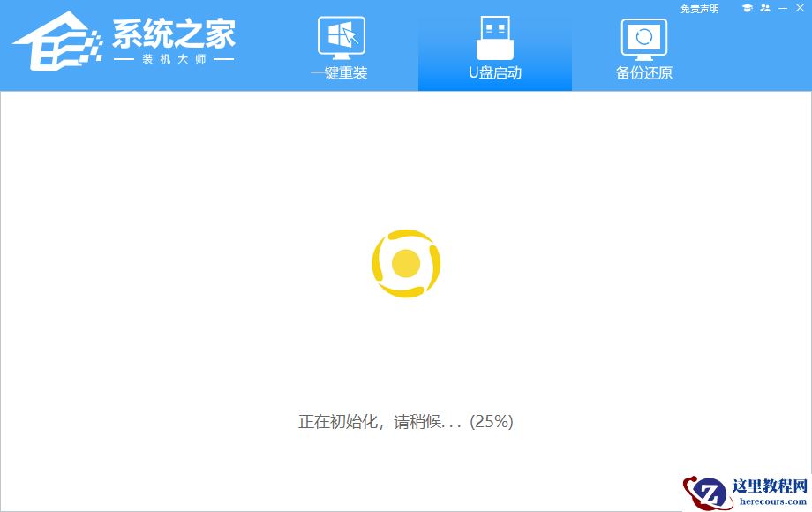This screenshot has width=812, height=512.
Task: Click the yellow loading spinner
Action: (406, 262)
